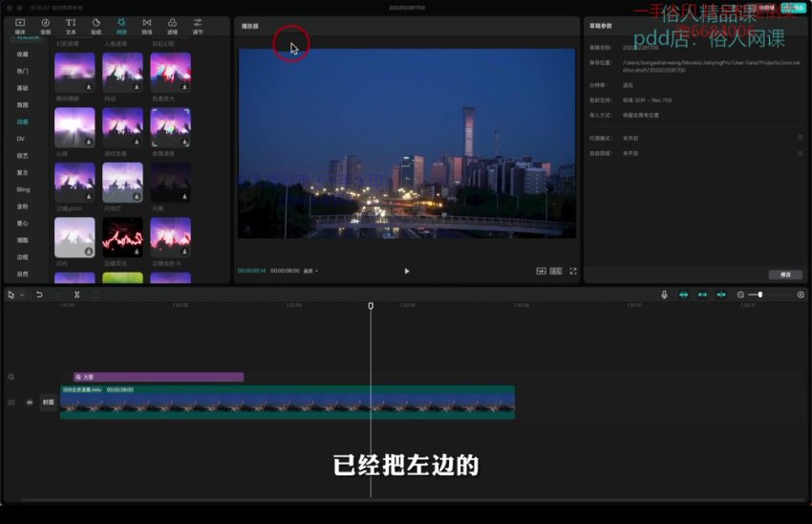Viewport: 812px width, 524px height.
Task: Open the 调节 (Adjust) panel icon
Action: click(198, 25)
